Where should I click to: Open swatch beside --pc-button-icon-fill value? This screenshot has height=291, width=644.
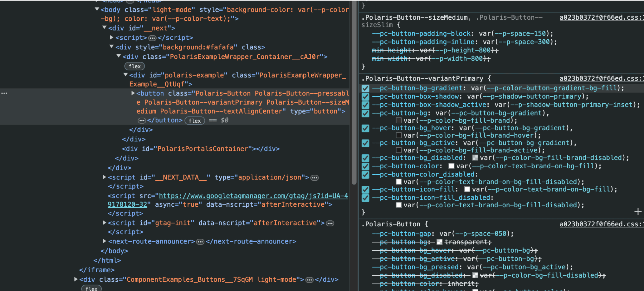coord(467,189)
